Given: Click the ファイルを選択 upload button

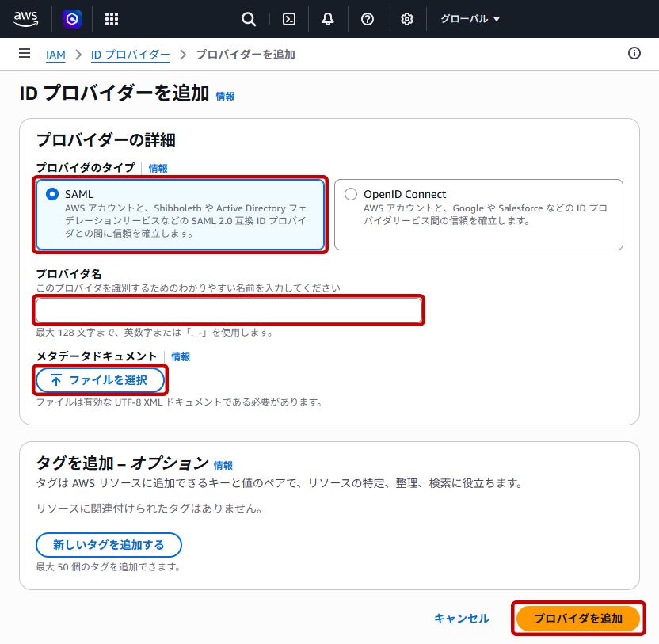Looking at the screenshot, I should coord(100,380).
